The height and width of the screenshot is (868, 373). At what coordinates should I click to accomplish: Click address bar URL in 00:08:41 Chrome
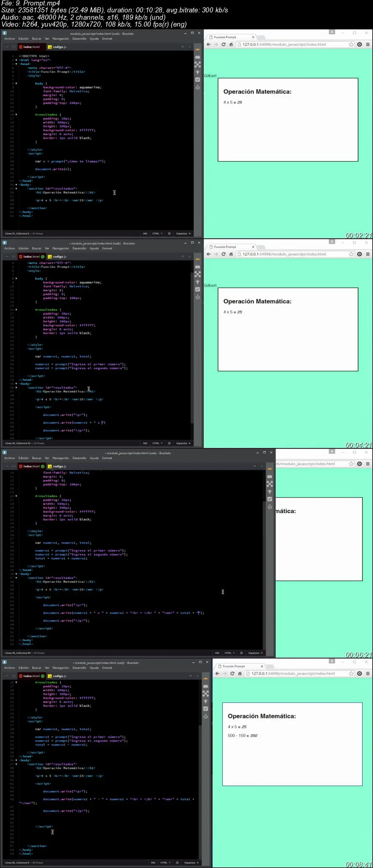(x=293, y=674)
